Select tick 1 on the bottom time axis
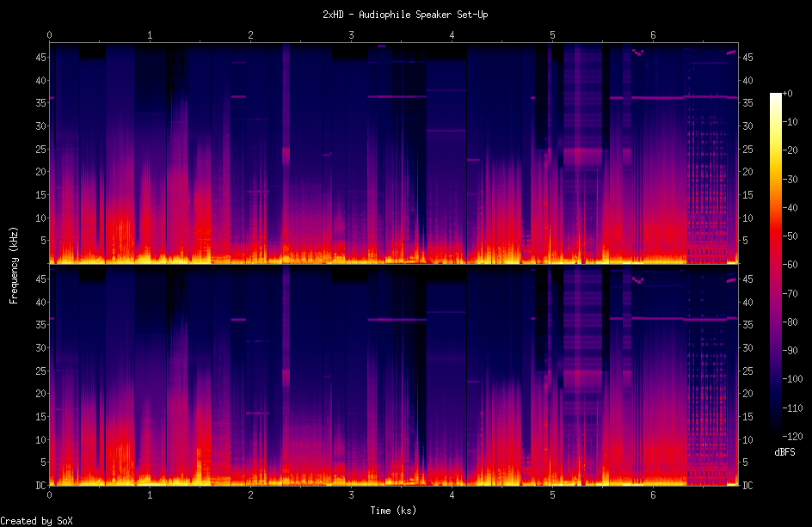 [x=150, y=496]
